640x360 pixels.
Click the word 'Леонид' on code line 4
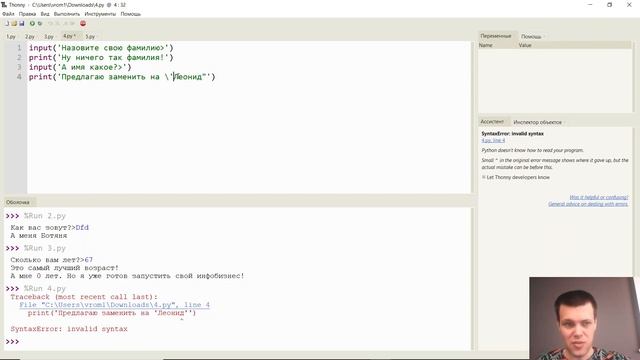click(187, 77)
